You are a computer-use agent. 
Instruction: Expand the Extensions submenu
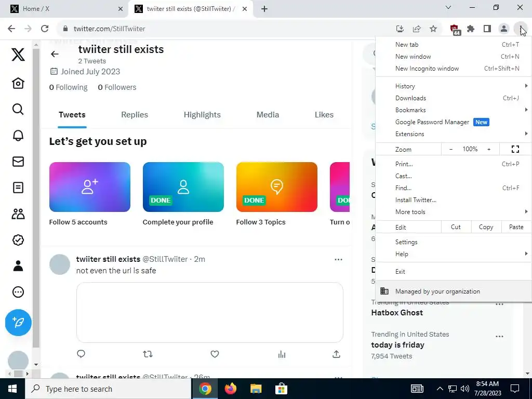[454, 134]
